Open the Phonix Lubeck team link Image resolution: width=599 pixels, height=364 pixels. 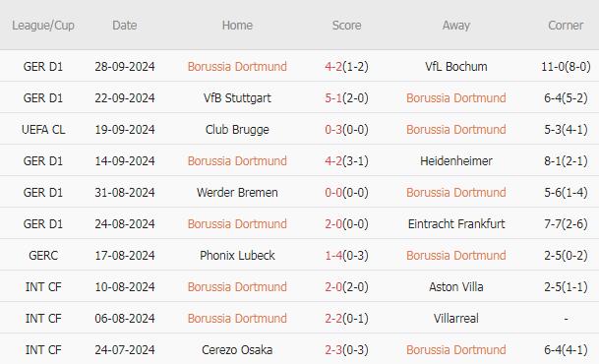237,255
